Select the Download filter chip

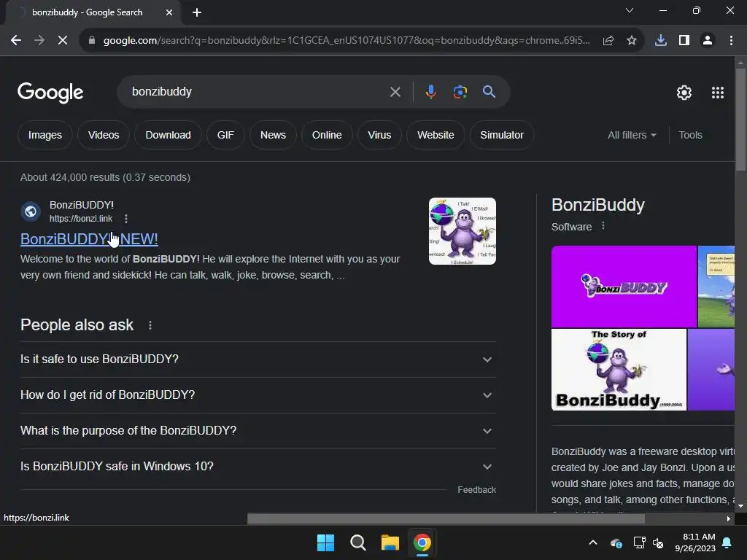pyautogui.click(x=169, y=135)
